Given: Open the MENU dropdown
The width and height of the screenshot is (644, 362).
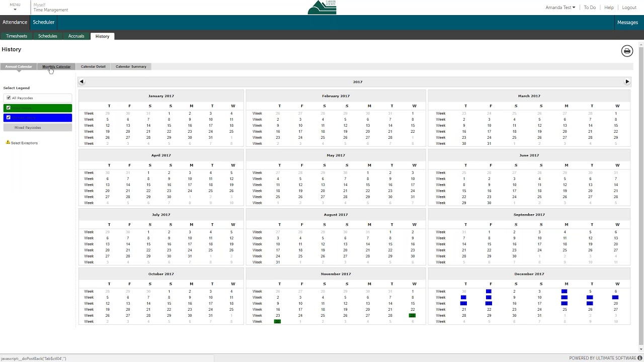Looking at the screenshot, I should pyautogui.click(x=15, y=7).
